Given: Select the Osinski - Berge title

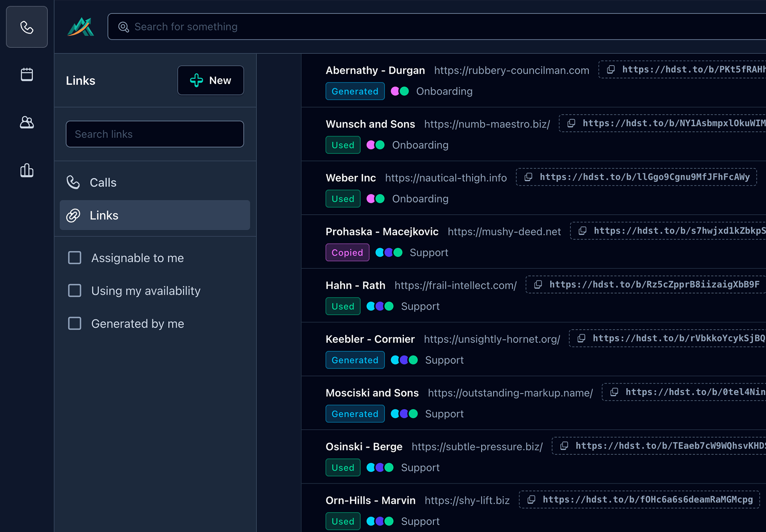Looking at the screenshot, I should [x=364, y=446].
